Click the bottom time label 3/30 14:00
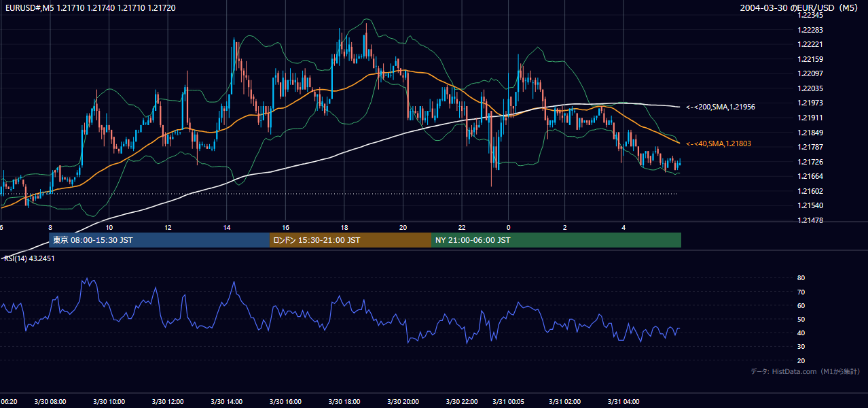The height and width of the screenshot is (408, 868). click(227, 402)
